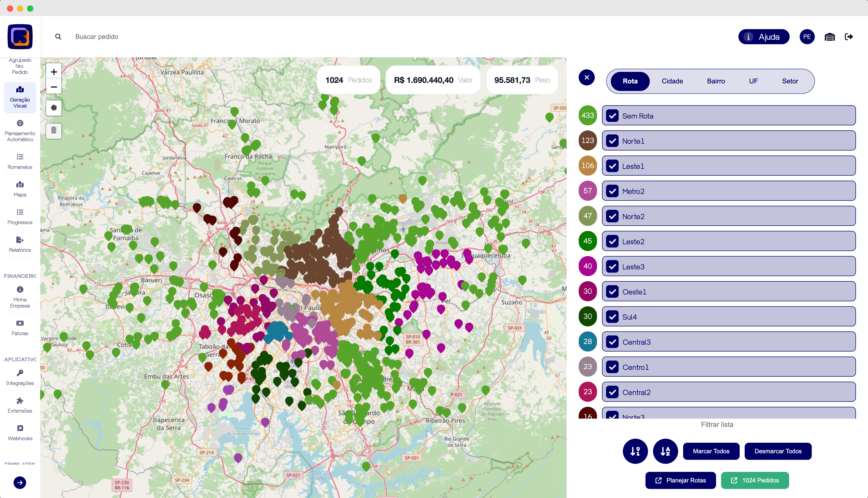Toggle the Oeste1 route checkbox
The image size is (868, 498).
612,292
